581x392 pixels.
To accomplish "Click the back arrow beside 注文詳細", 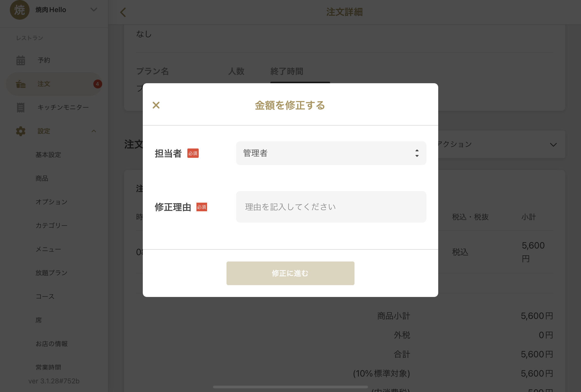I will (x=123, y=12).
